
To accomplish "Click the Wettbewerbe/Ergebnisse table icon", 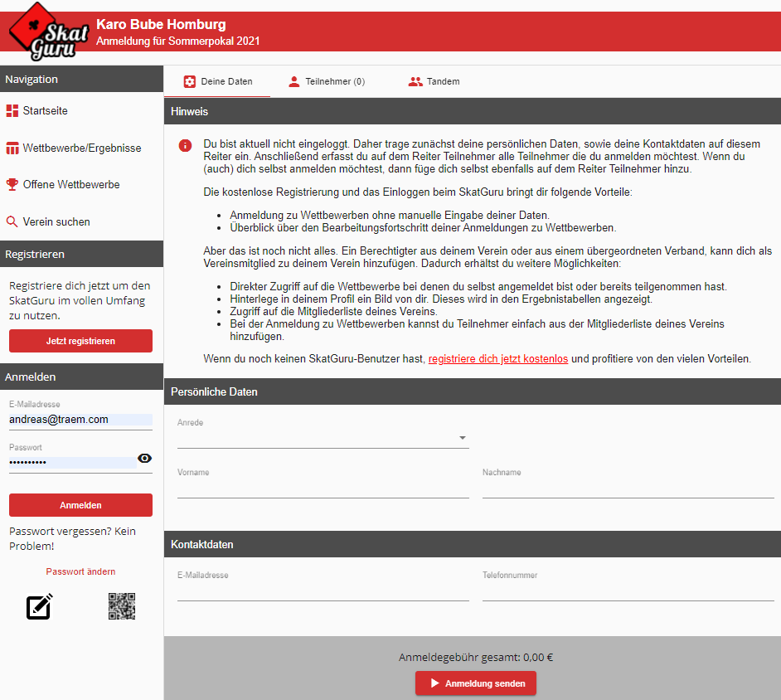I will coord(12,148).
